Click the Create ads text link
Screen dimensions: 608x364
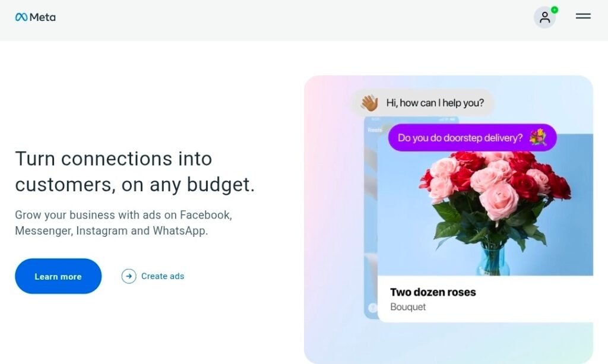(x=163, y=276)
